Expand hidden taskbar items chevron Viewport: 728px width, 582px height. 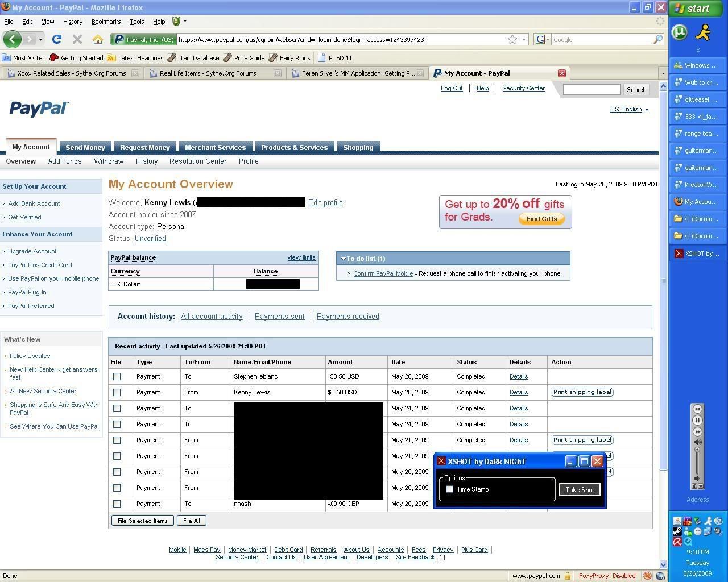[698, 51]
